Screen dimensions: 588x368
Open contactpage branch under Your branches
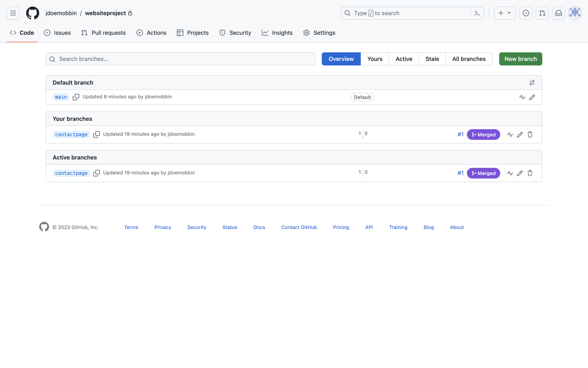(71, 135)
